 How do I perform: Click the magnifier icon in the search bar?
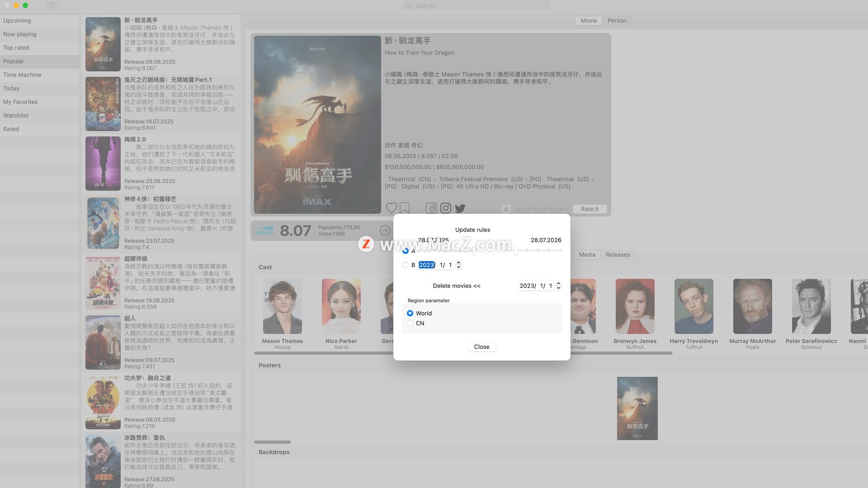point(409,5)
